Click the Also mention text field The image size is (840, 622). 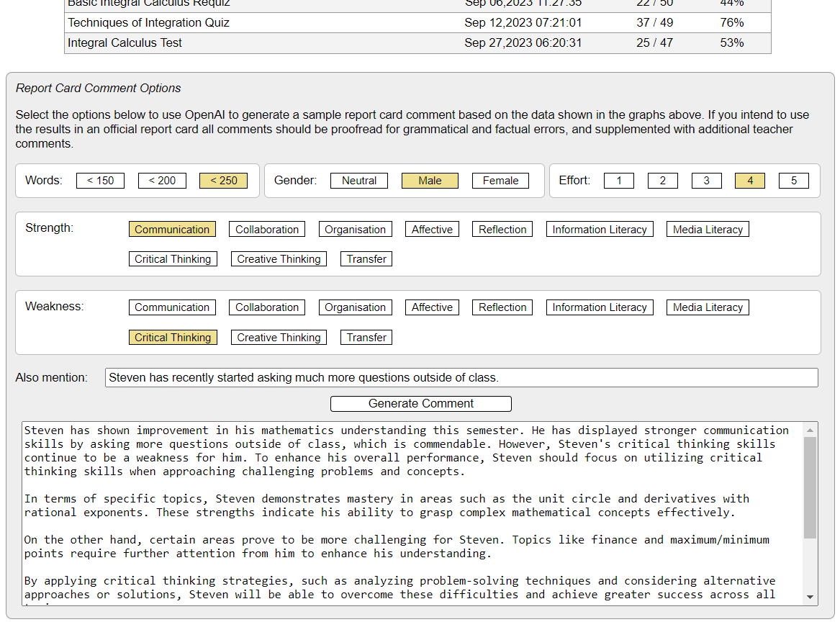(x=461, y=377)
